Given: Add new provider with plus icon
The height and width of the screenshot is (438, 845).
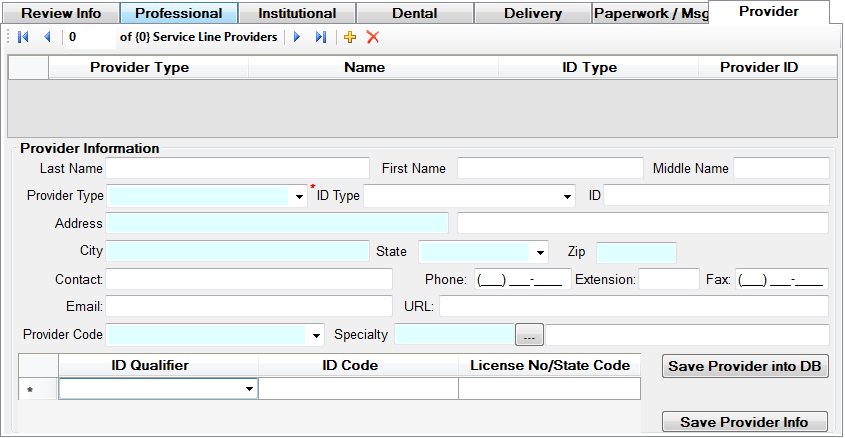Looking at the screenshot, I should click(350, 37).
